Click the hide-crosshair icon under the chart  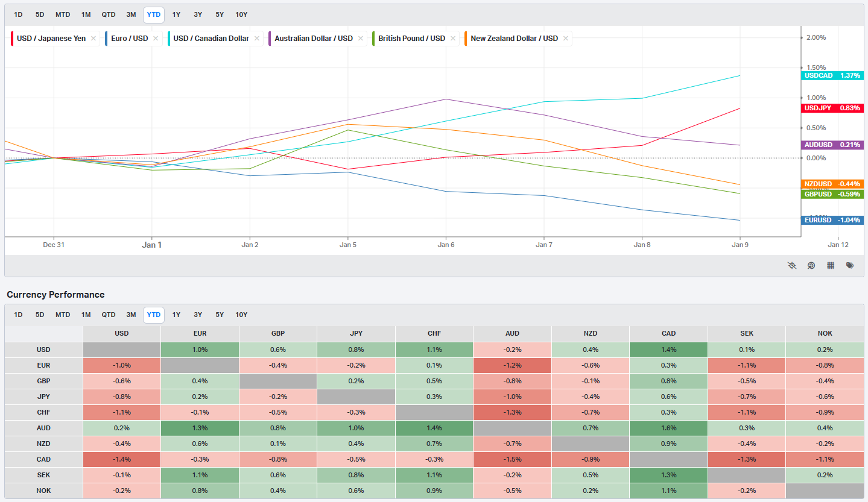(x=792, y=265)
